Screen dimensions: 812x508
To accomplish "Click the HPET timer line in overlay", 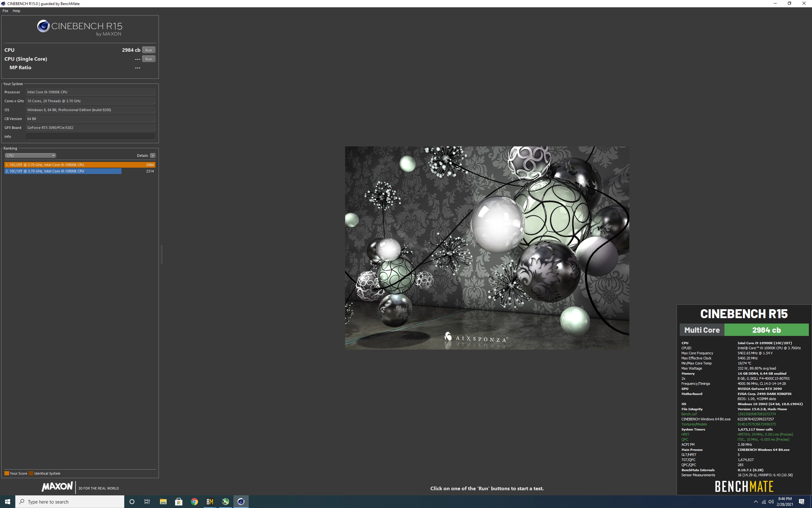I will pyautogui.click(x=737, y=434).
